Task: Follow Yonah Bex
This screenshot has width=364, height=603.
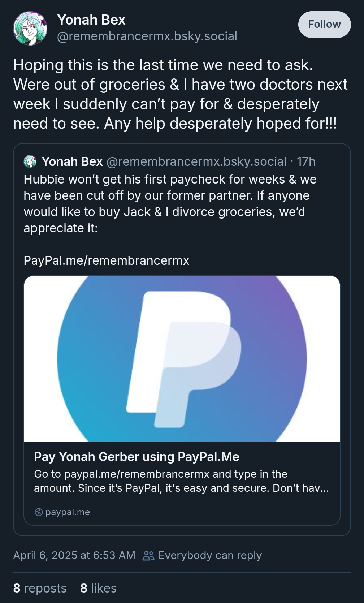Action: [324, 24]
